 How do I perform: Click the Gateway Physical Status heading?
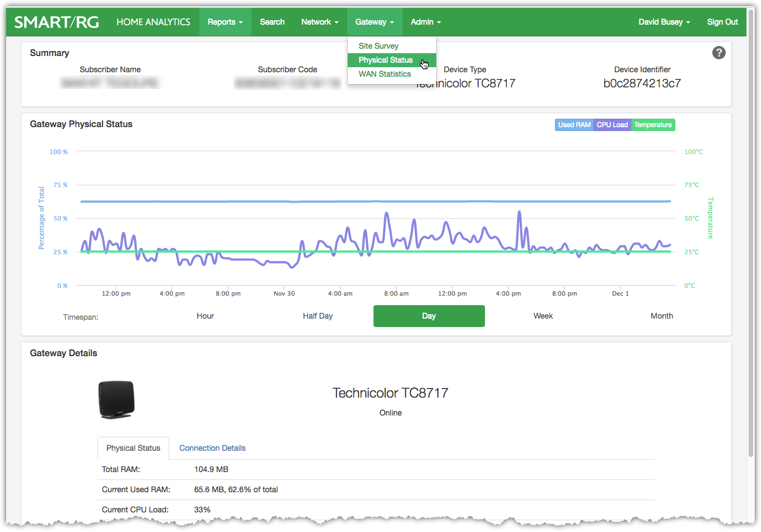click(81, 124)
